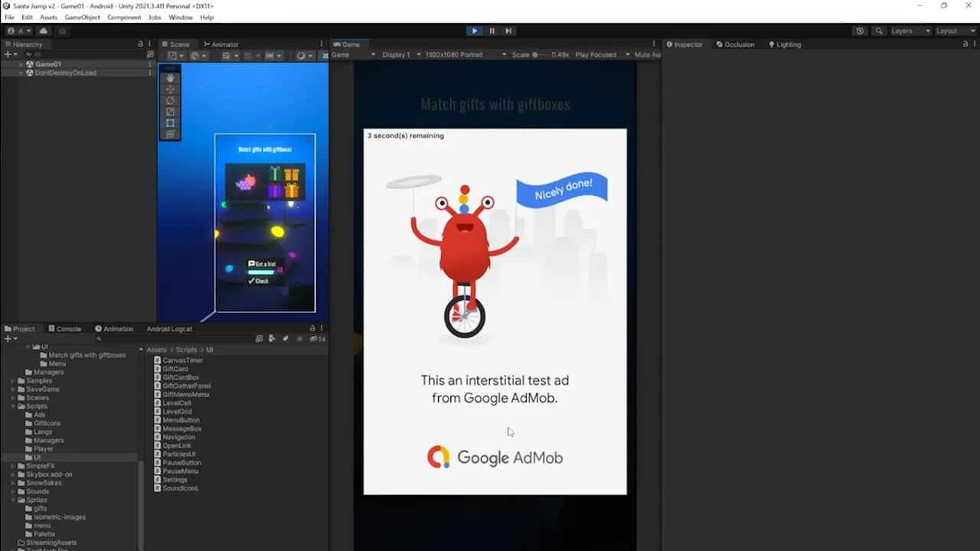Open the Scene view shading sphere dropdown
The height and width of the screenshot is (551, 980).
pyautogui.click(x=304, y=55)
